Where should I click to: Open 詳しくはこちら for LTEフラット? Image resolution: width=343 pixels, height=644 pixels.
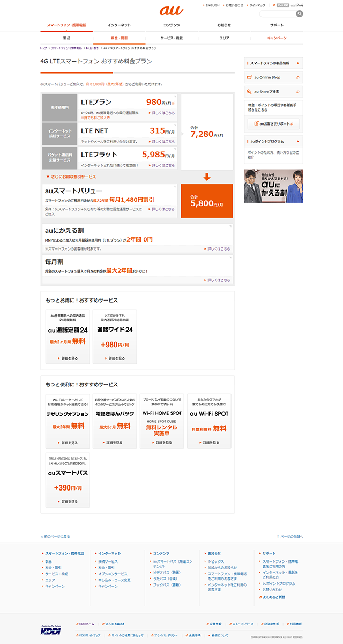[161, 165]
